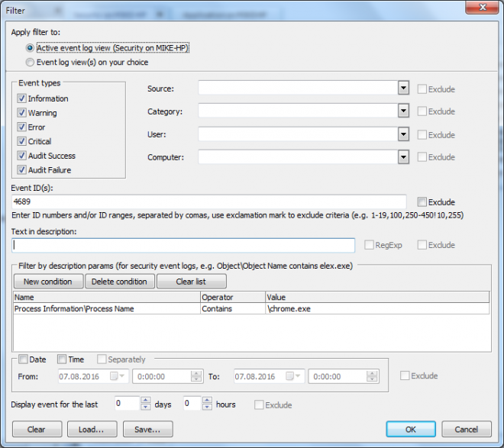Enable Exclude for Text in description
504x448 pixels.
point(422,245)
